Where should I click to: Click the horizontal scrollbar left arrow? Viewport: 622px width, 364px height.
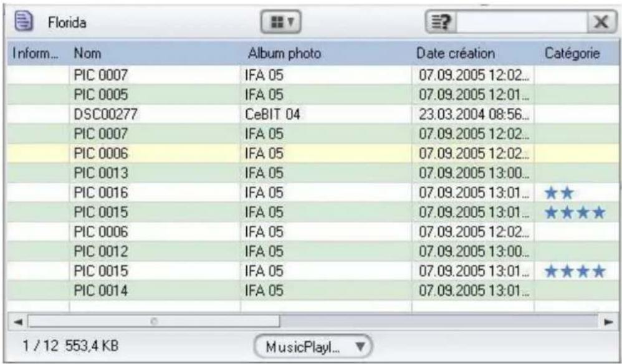point(17,322)
